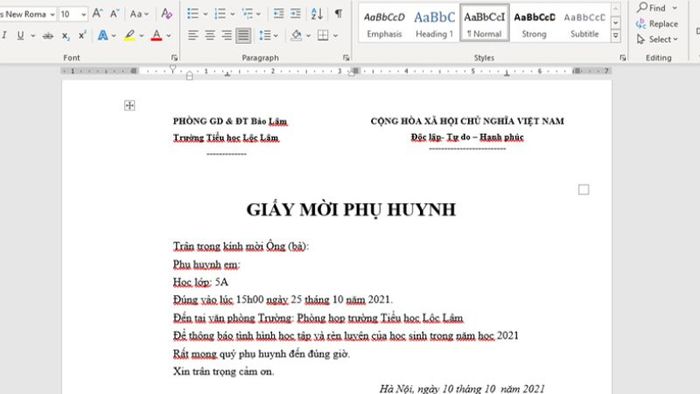
Task: Click text Trân trọng kính mời Ông (bà):
Action: point(241,246)
